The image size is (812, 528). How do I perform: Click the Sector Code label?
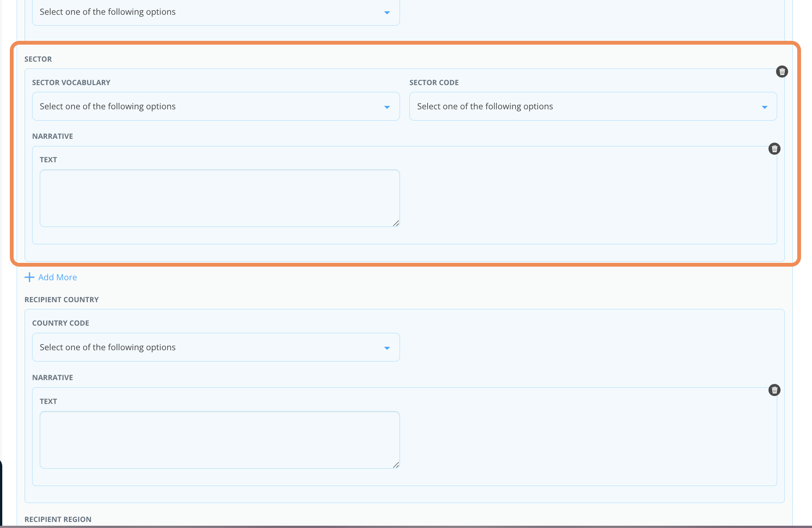[x=434, y=82]
